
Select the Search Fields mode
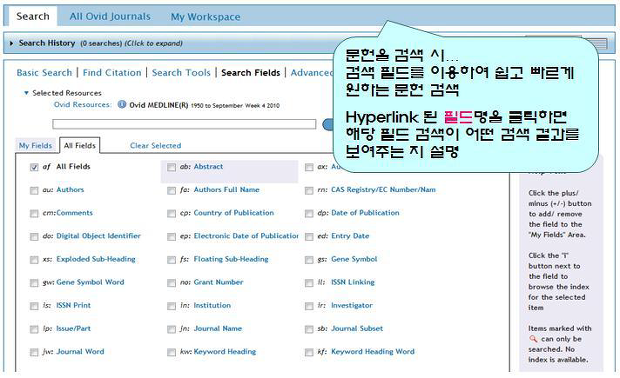(251, 73)
